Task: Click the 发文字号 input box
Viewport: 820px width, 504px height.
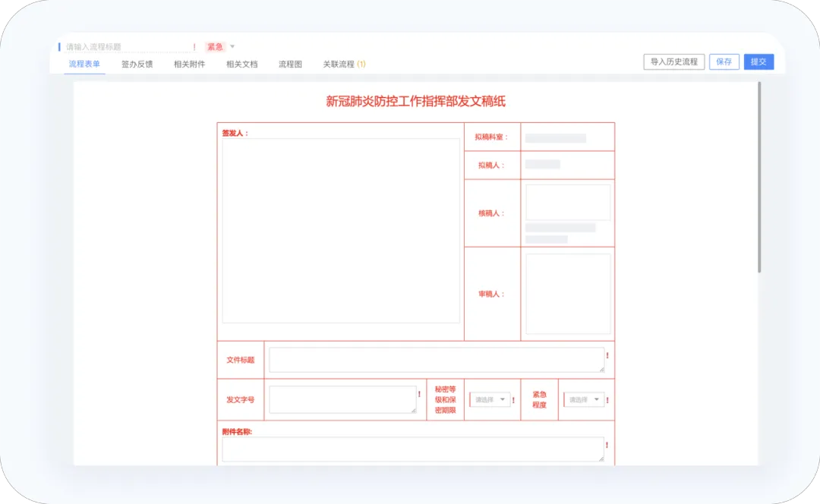Action: (342, 399)
